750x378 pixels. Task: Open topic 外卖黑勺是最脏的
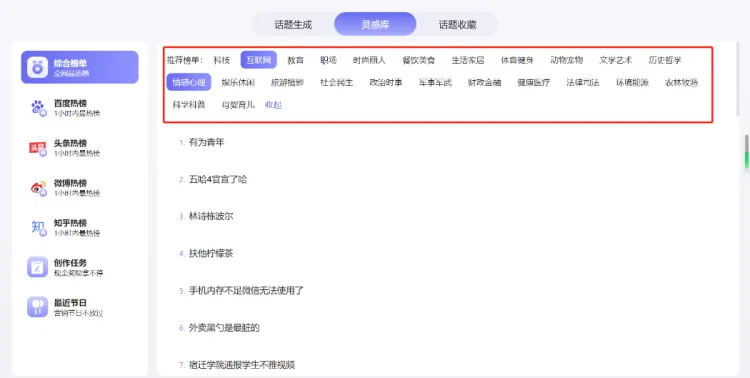(224, 328)
